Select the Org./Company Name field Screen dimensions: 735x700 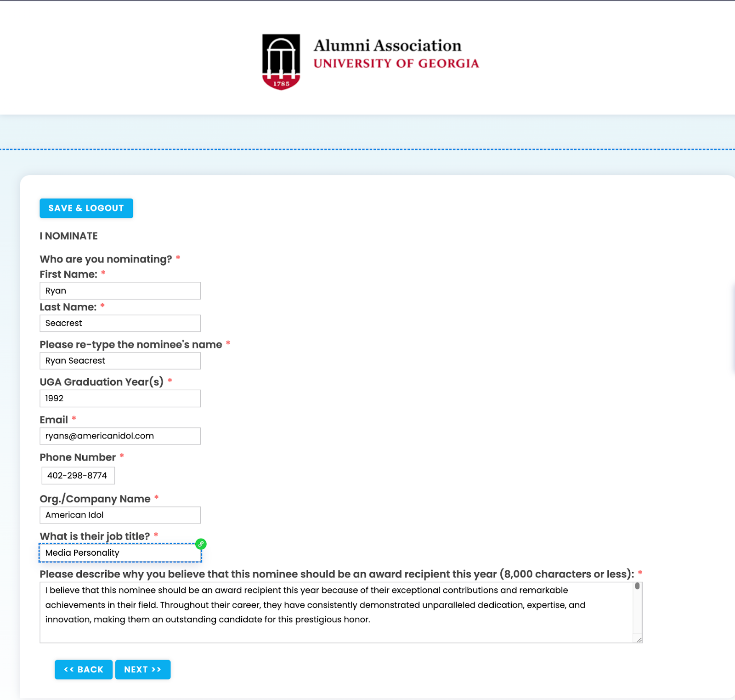pyautogui.click(x=120, y=515)
